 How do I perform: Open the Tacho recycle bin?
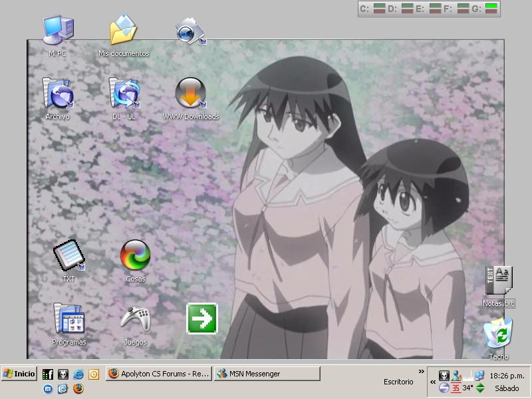tap(499, 334)
